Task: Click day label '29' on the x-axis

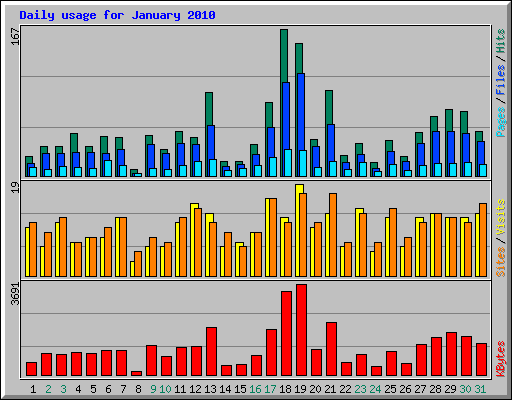Action: click(450, 389)
